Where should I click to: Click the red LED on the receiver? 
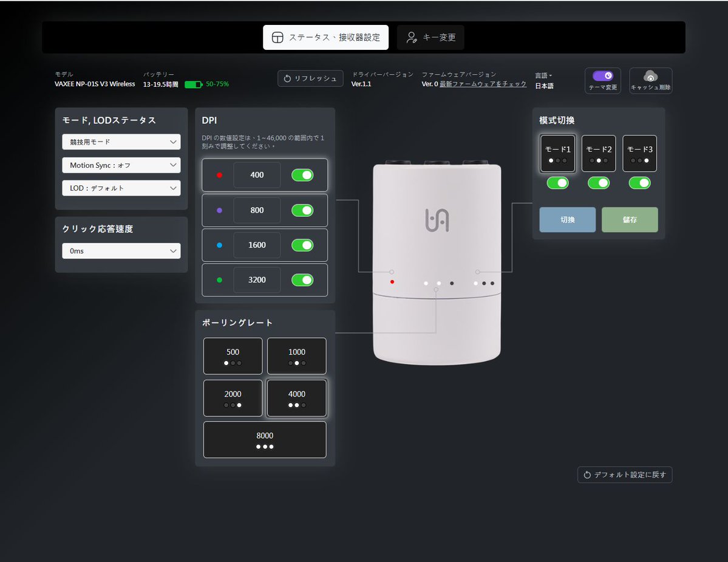[x=392, y=282]
